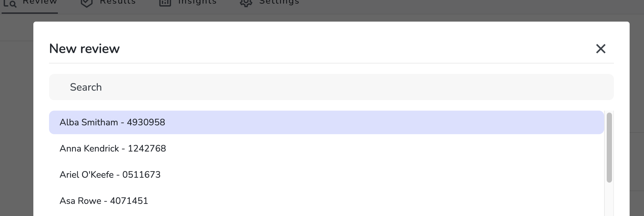
Task: Focus the Search input field
Action: pos(331,87)
